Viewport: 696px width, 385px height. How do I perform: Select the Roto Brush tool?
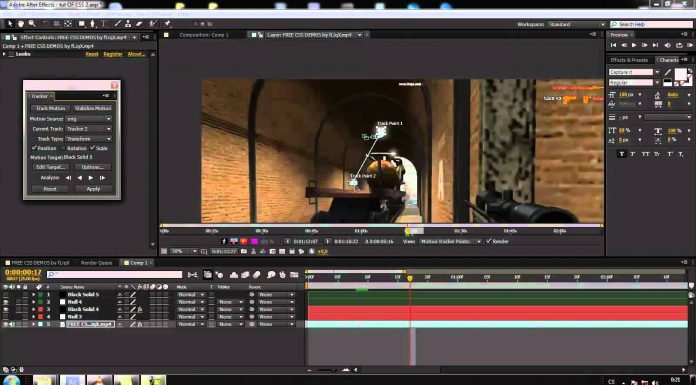click(153, 24)
